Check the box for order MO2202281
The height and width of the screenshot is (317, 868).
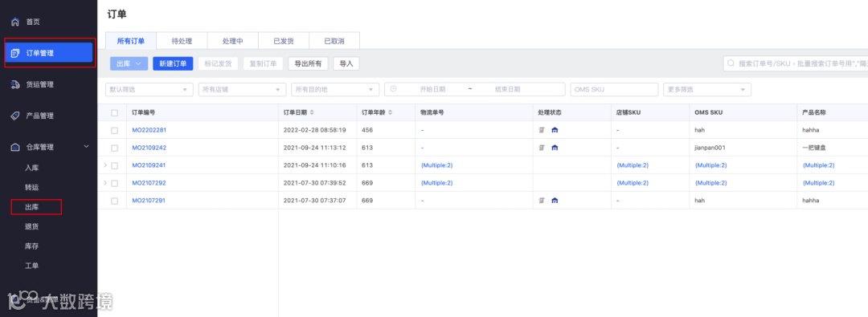115,131
